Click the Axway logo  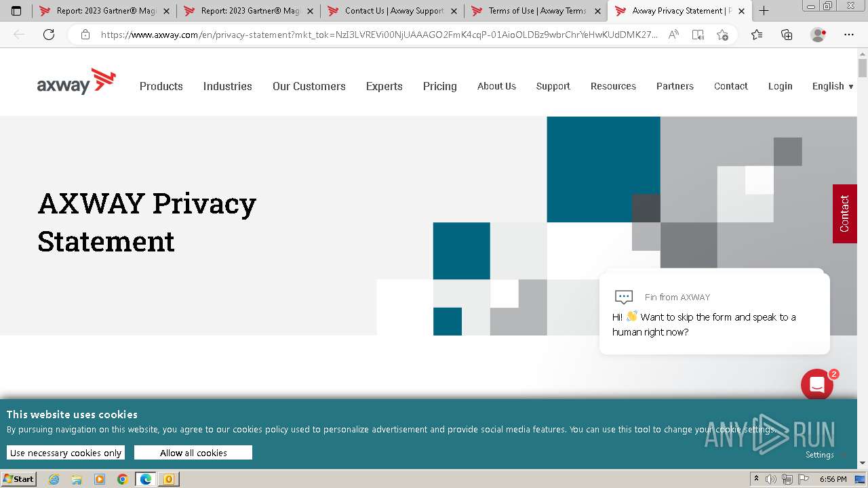[76, 81]
